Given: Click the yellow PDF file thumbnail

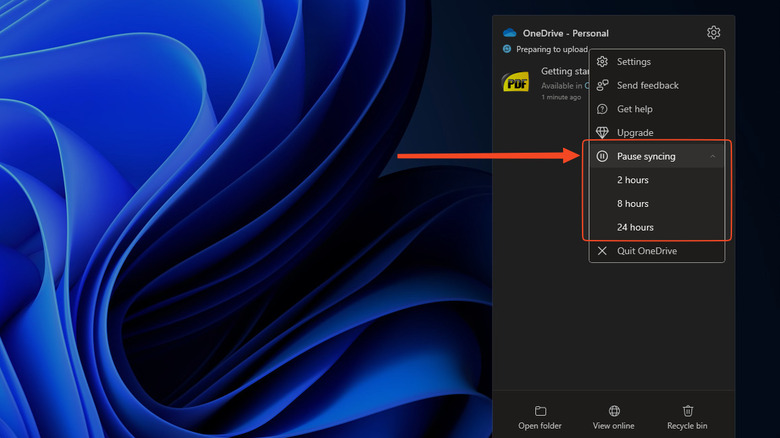Looking at the screenshot, I should [515, 82].
